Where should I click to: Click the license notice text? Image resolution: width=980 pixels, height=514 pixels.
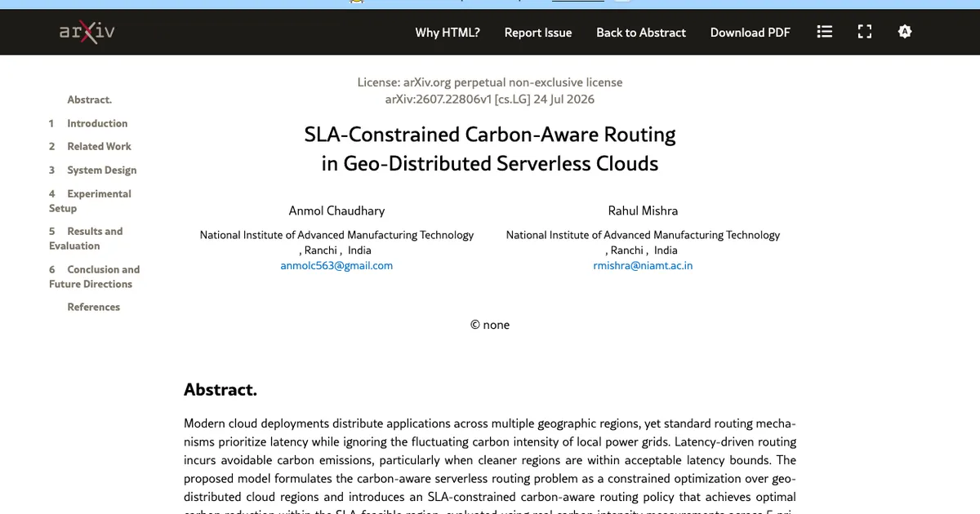coord(490,82)
